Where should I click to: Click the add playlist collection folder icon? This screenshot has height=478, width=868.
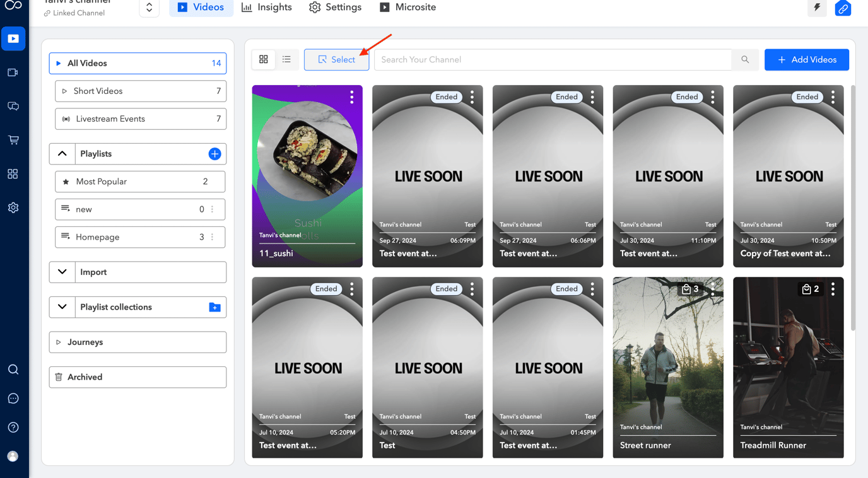pos(214,307)
